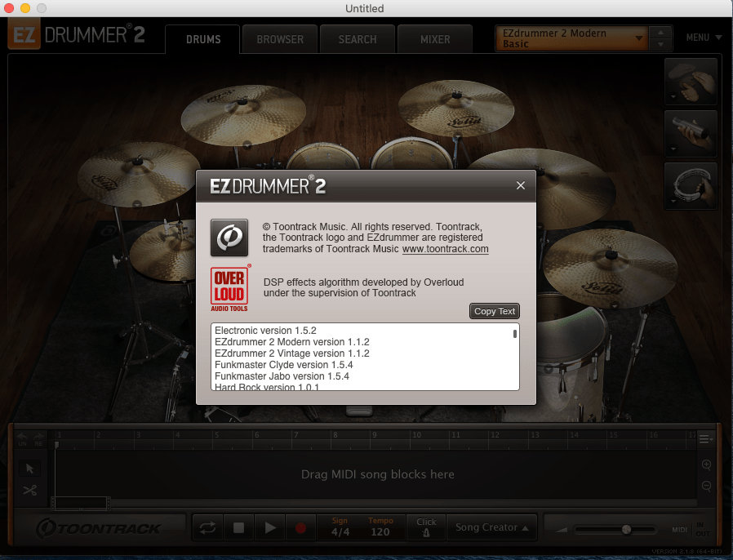
Task: Click the volume ramp icon
Action: coord(561,530)
